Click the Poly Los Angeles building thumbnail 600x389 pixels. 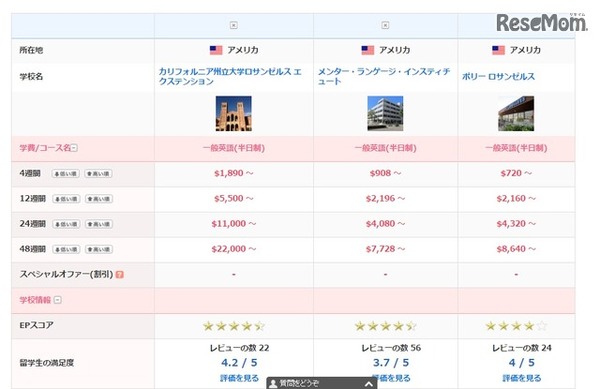516,114
